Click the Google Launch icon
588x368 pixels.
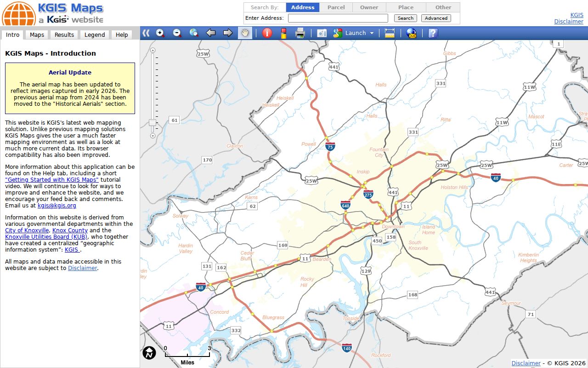pyautogui.click(x=338, y=33)
